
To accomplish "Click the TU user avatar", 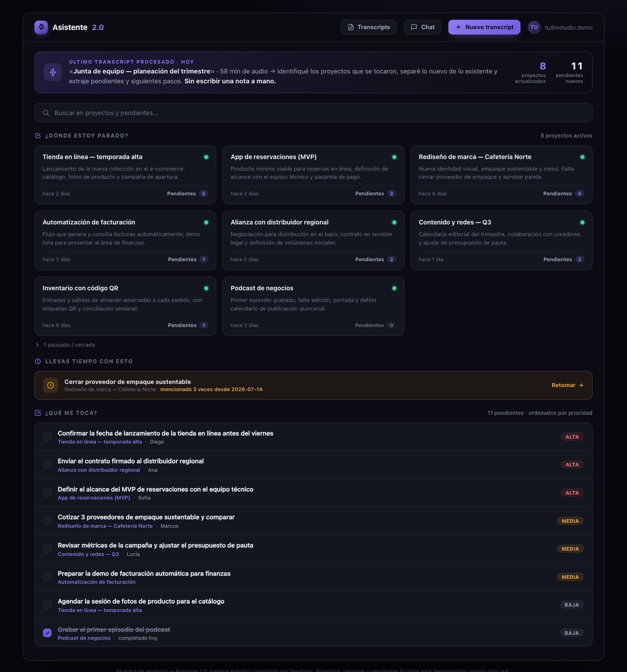I will coord(534,27).
